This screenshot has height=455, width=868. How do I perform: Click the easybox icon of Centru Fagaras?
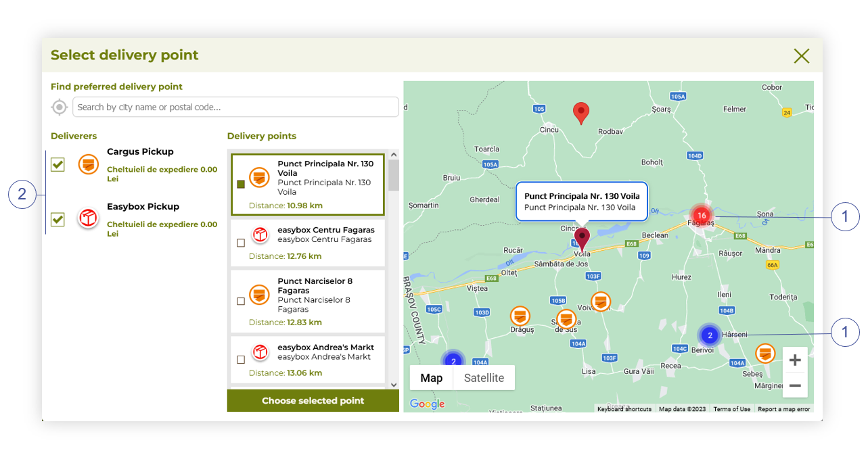pos(260,235)
